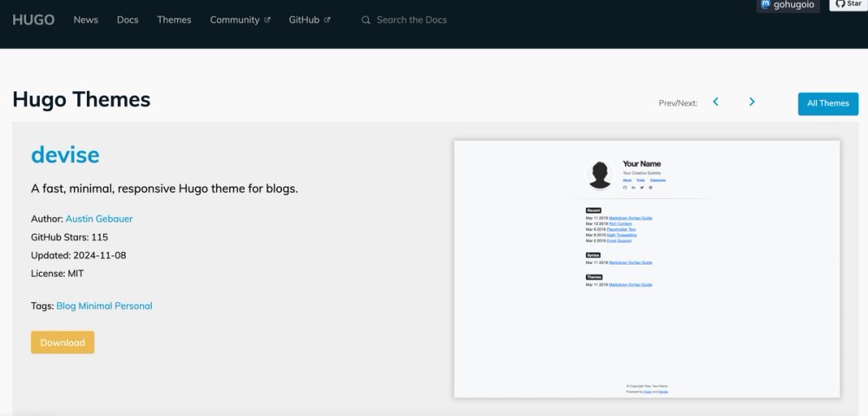
Task: Click the GitHub Star button
Action: 849,4
